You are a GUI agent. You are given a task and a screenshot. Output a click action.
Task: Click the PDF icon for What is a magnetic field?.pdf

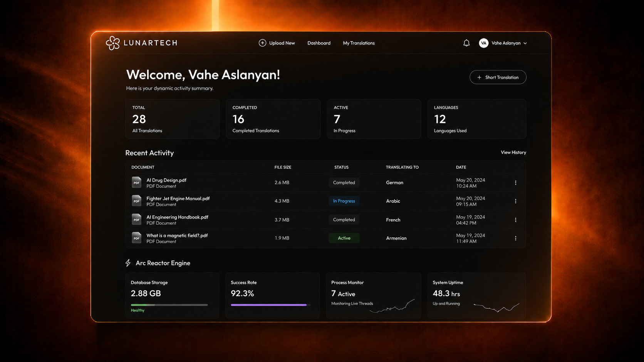(x=136, y=238)
